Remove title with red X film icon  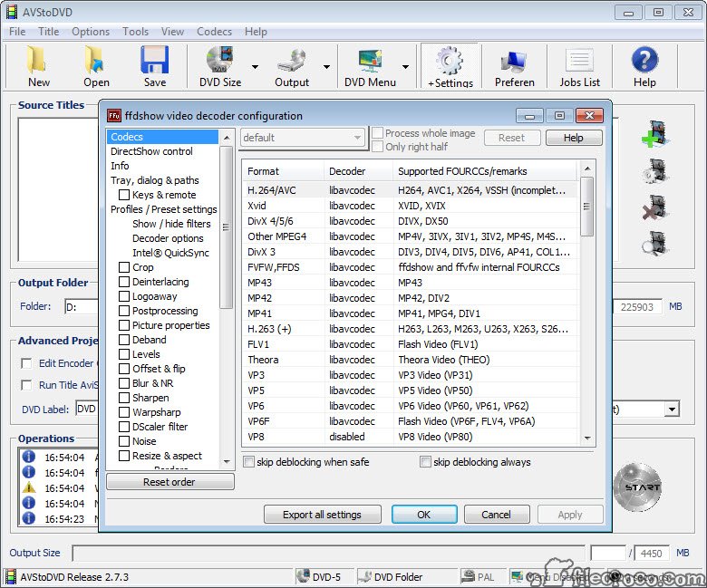tap(656, 207)
